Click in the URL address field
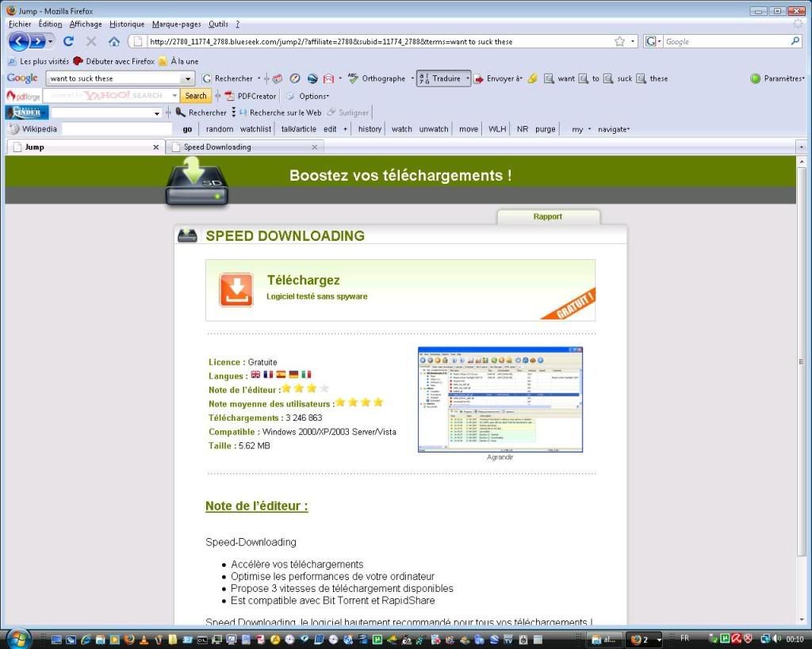Screen dimensions: 812x649 (x=380, y=41)
